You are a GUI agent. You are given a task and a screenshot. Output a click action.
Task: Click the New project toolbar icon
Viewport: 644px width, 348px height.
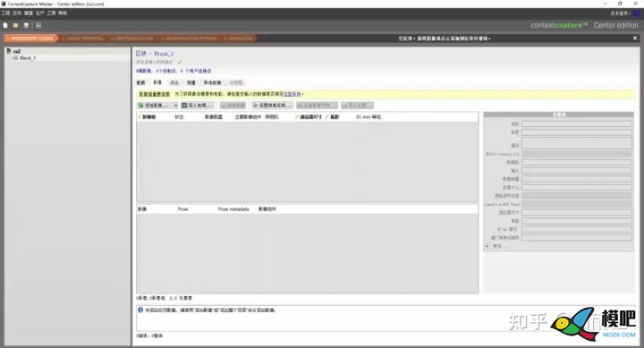5,25
